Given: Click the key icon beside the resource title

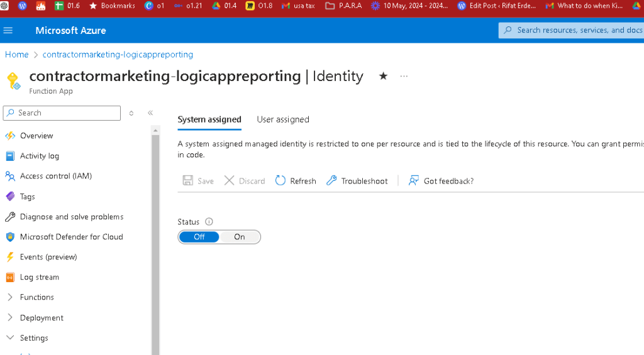Looking at the screenshot, I should click(14, 80).
